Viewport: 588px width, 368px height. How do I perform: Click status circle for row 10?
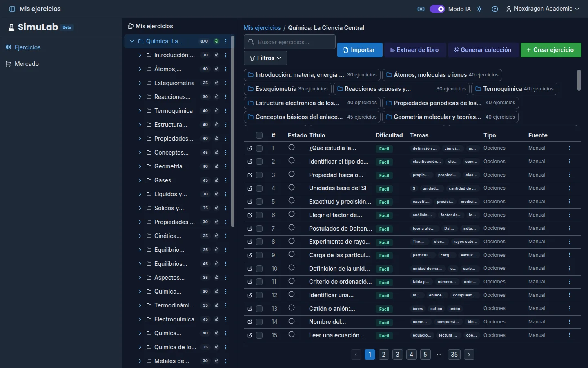click(292, 268)
